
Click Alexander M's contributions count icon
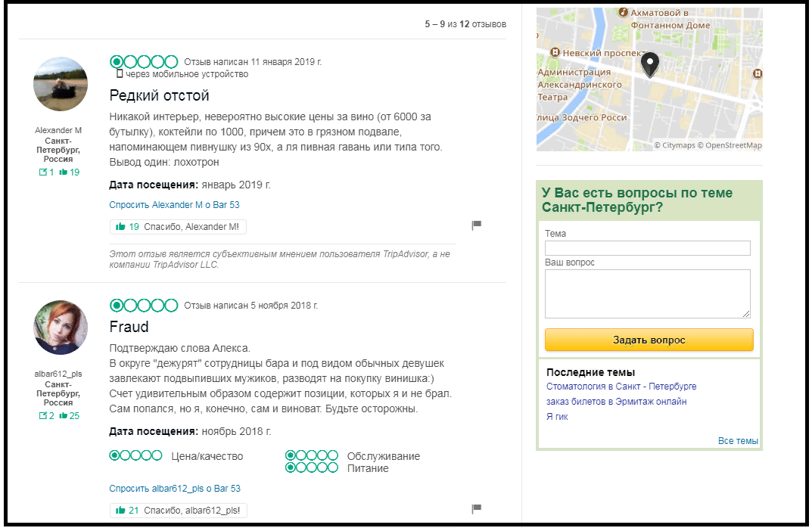click(43, 172)
